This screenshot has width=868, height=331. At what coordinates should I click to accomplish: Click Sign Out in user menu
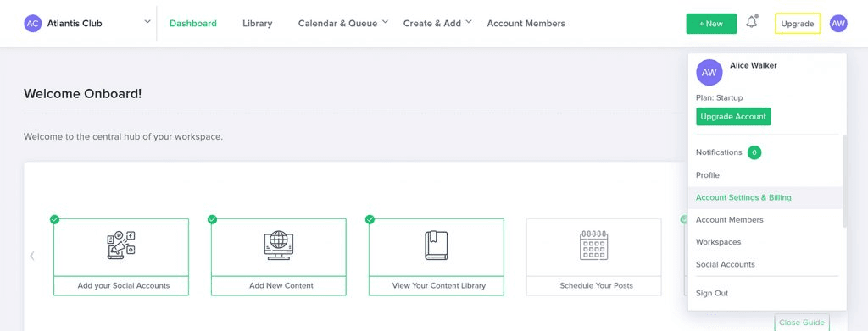click(712, 293)
